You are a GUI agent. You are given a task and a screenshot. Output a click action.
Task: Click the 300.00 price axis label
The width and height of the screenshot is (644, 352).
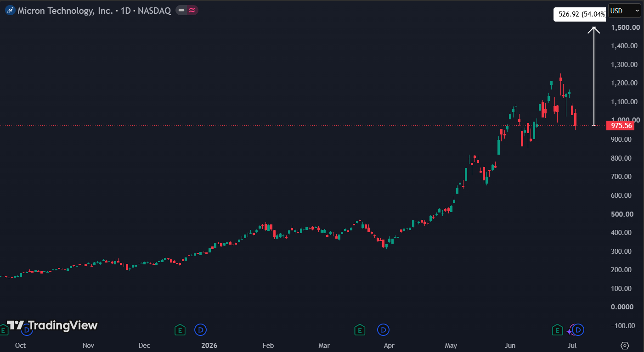pyautogui.click(x=621, y=251)
